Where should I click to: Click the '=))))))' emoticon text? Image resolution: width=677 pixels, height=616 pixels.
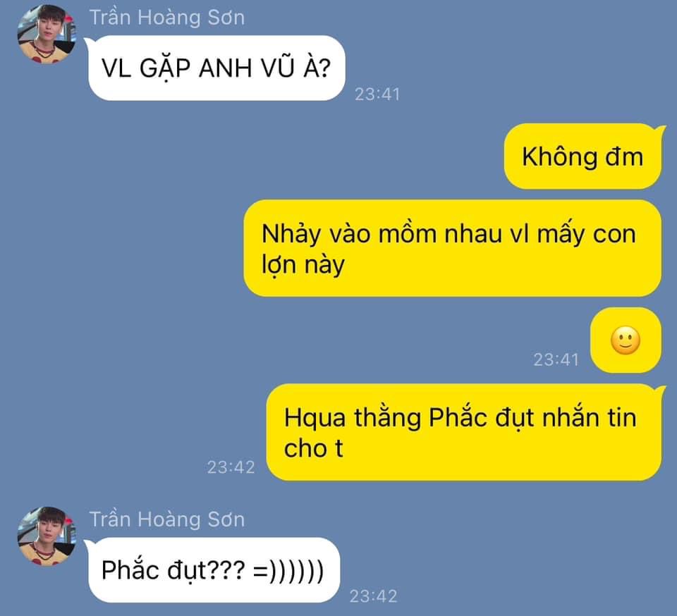[x=288, y=570]
